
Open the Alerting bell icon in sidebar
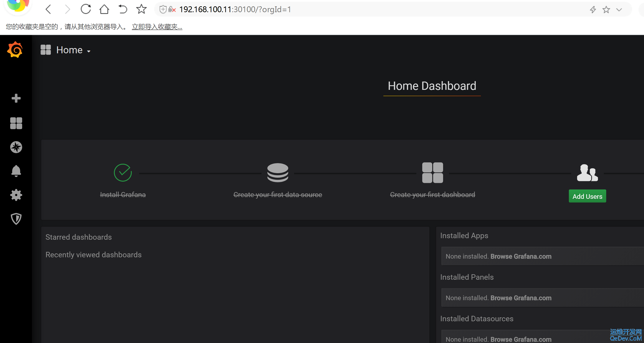coord(16,171)
